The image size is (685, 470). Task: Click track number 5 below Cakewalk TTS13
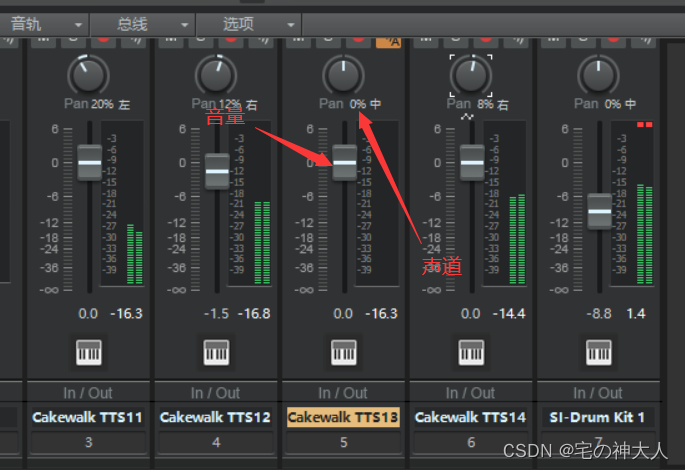344,442
